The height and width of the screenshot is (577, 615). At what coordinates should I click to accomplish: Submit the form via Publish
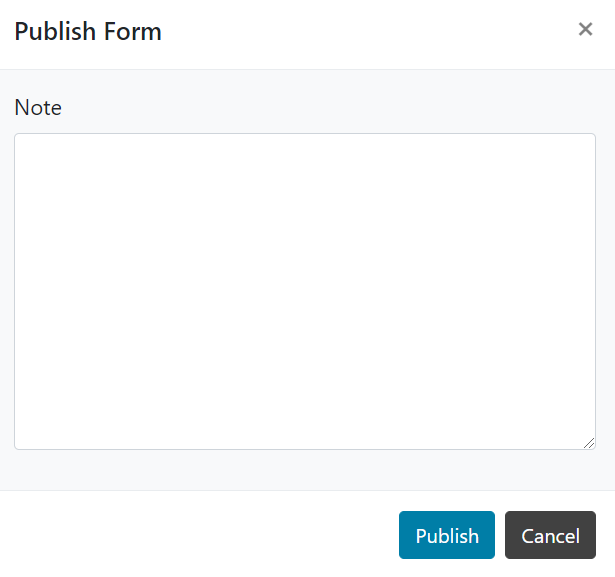447,535
